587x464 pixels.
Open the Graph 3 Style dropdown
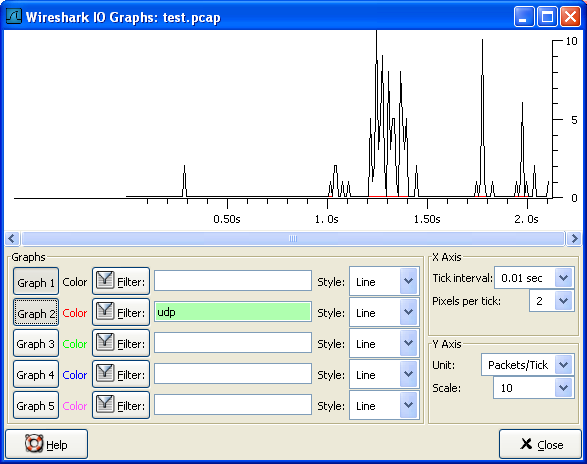[x=384, y=343]
